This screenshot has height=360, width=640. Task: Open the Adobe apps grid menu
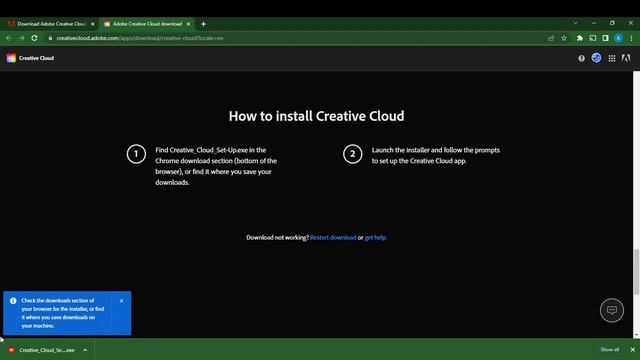click(x=612, y=58)
